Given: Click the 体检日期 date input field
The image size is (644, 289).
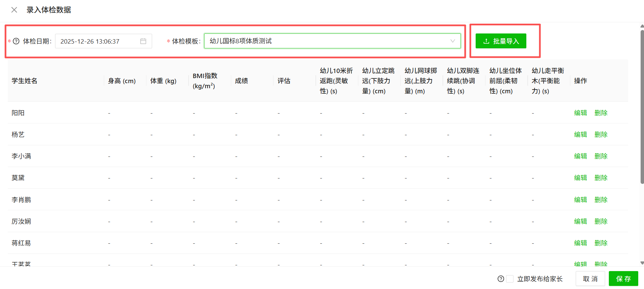Looking at the screenshot, I should [x=98, y=41].
